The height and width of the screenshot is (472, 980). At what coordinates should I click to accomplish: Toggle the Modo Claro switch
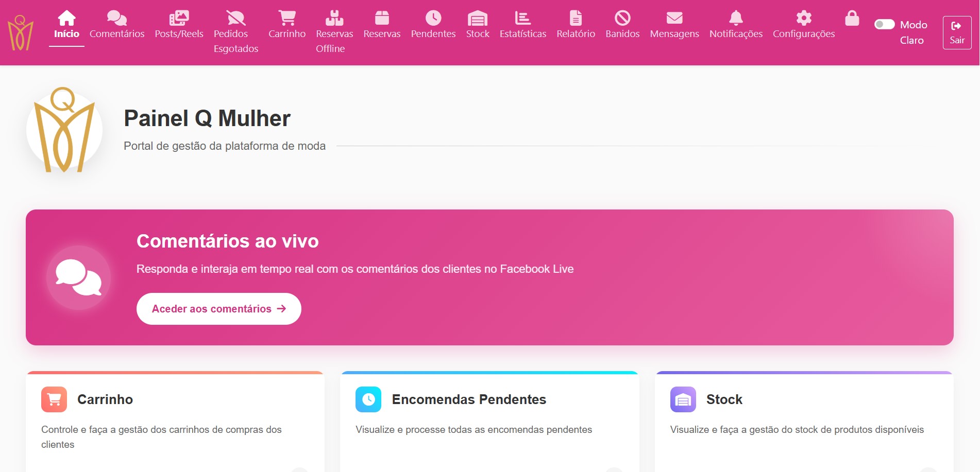point(885,24)
